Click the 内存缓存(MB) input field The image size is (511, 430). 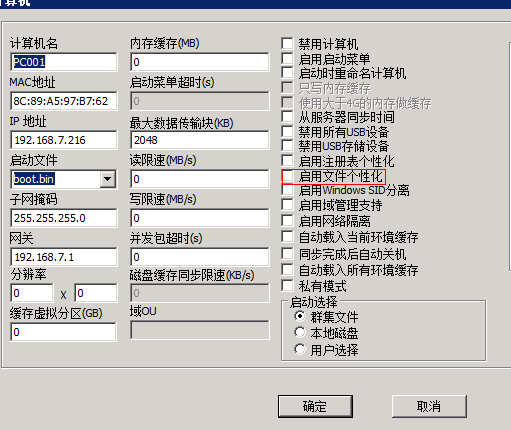(200, 62)
